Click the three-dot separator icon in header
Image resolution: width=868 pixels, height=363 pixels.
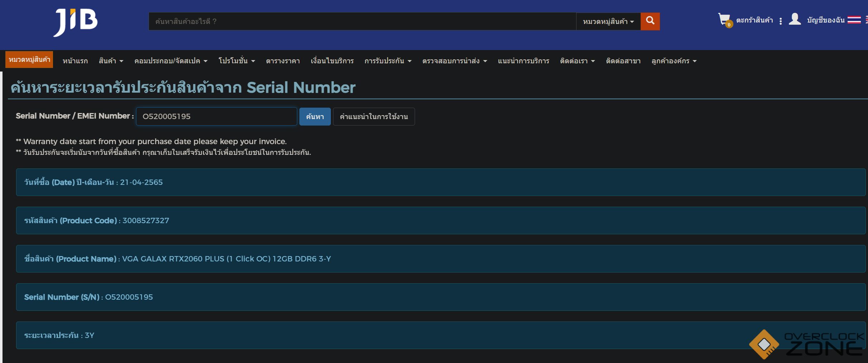tap(781, 21)
